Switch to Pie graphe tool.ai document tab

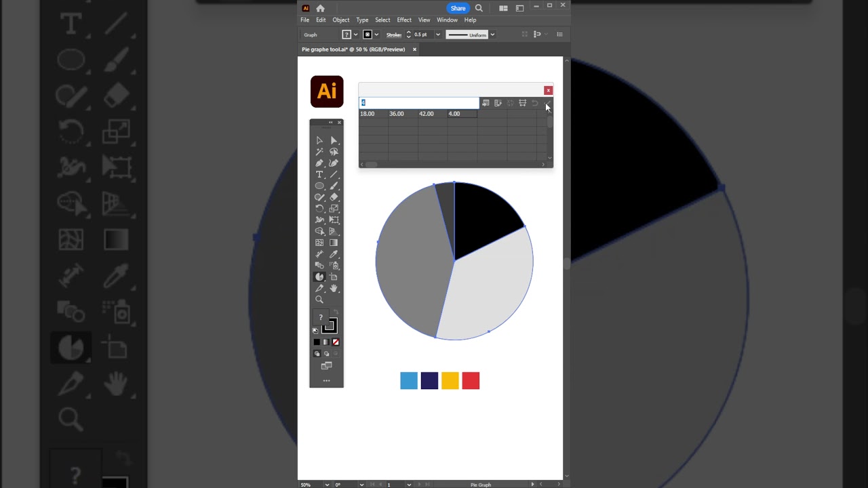tap(353, 49)
